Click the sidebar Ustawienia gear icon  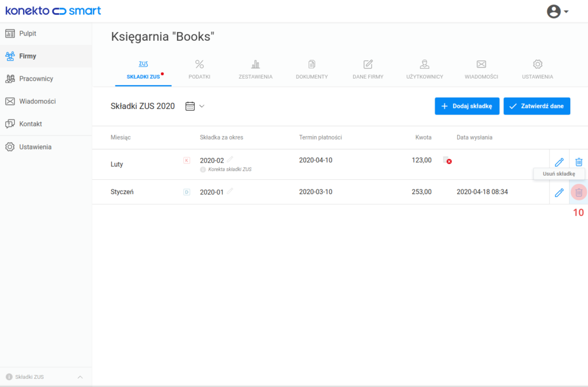tap(10, 147)
